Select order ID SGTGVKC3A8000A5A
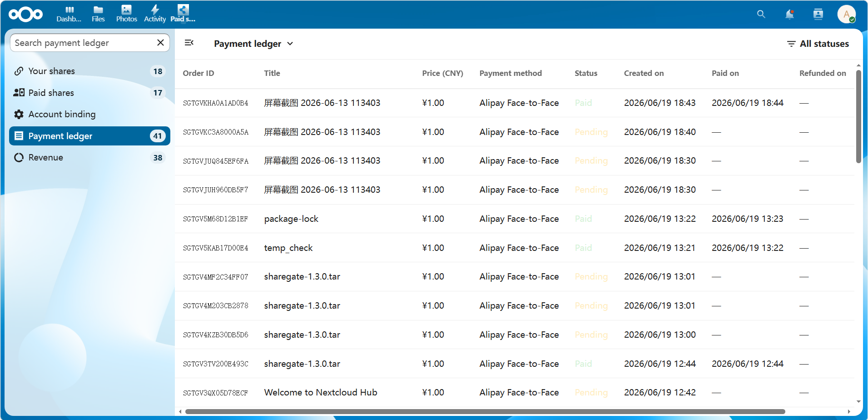 pyautogui.click(x=216, y=132)
